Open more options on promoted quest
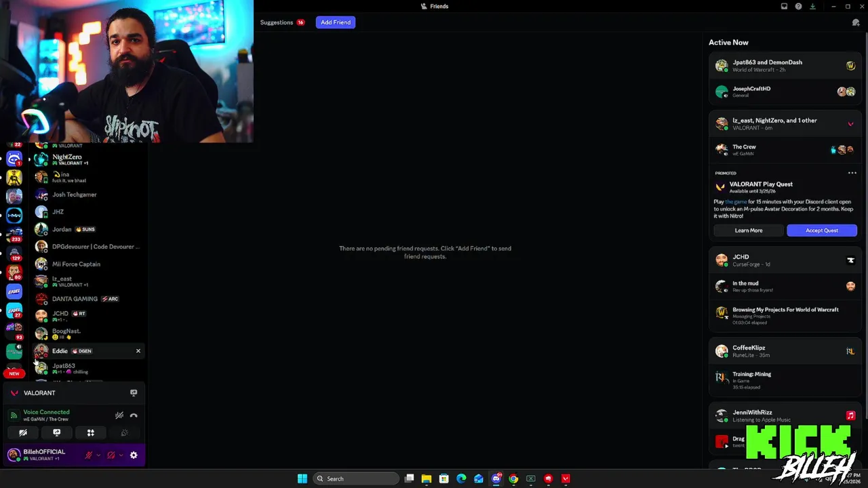This screenshot has height=488, width=868. (852, 173)
